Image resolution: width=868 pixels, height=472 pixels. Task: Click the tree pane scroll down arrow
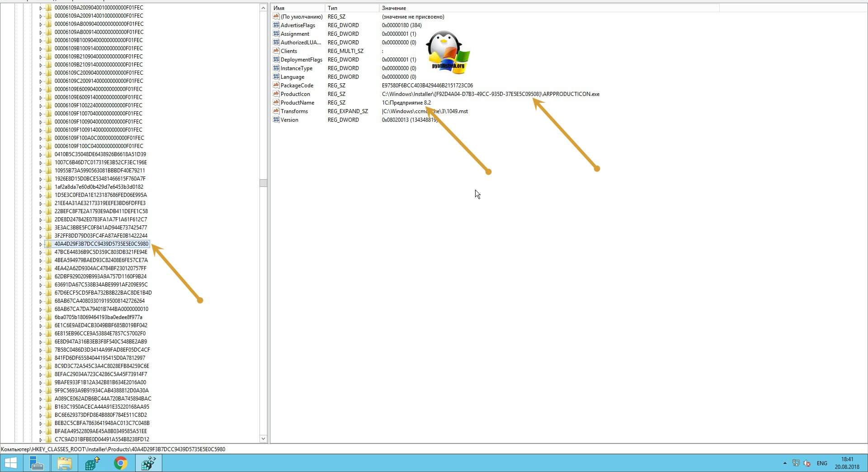click(x=263, y=439)
